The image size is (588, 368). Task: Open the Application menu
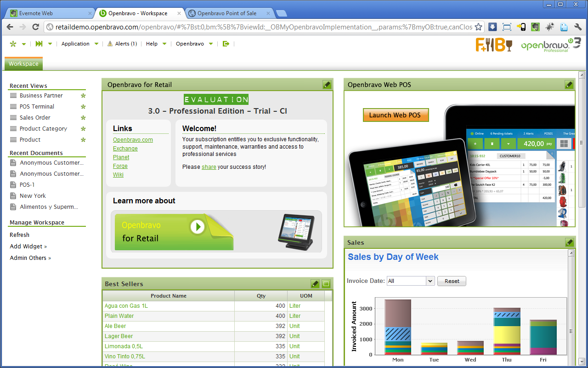(75, 44)
